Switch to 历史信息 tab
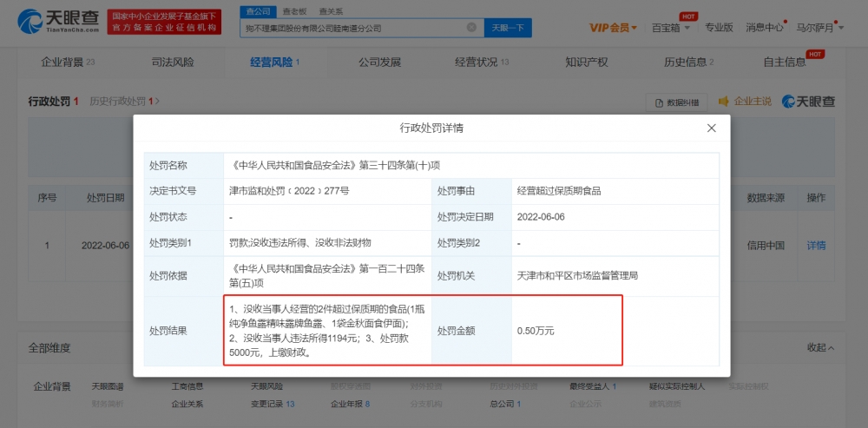Image resolution: width=868 pixels, height=428 pixels. (x=688, y=62)
